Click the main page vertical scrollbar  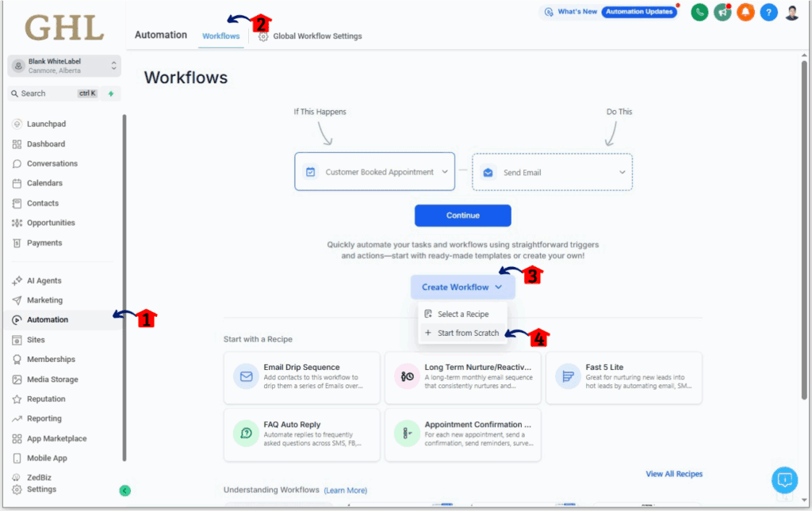coord(804,231)
